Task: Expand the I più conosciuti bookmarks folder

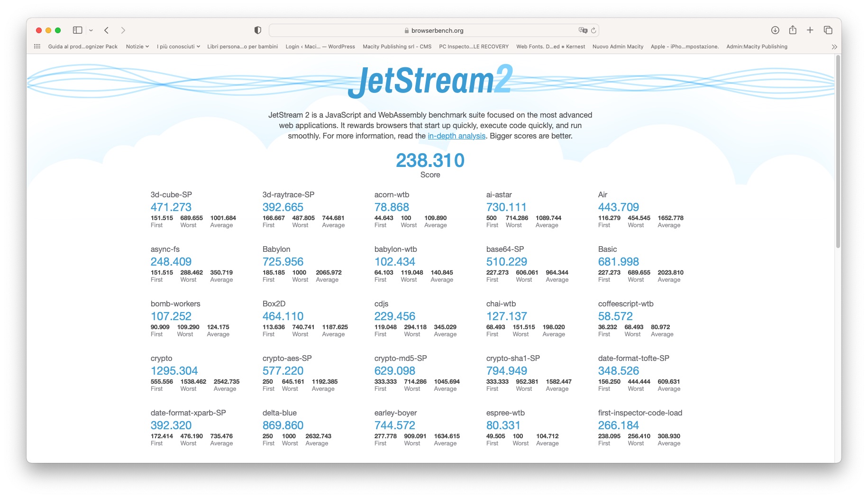Action: (178, 46)
